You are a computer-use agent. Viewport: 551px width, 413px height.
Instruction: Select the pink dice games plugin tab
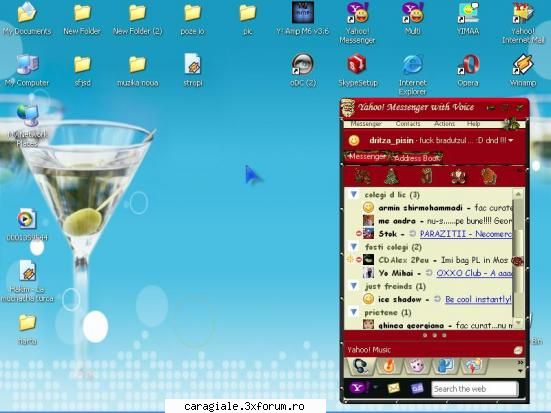click(416, 366)
